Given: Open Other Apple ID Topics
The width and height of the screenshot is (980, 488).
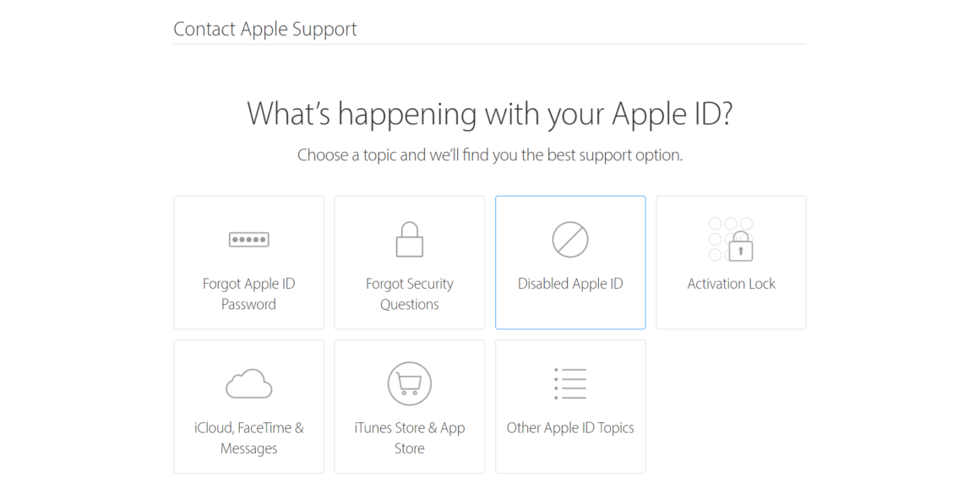Looking at the screenshot, I should (x=570, y=406).
